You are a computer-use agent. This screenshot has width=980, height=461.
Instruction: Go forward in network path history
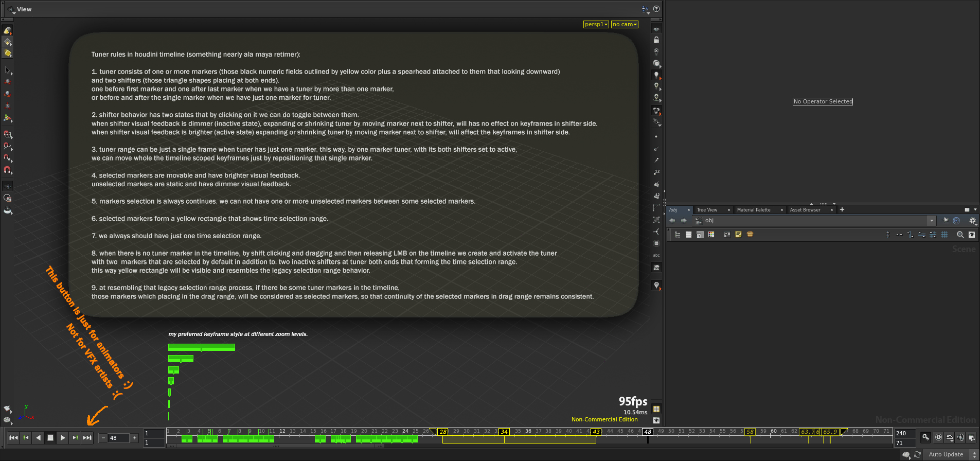point(684,221)
